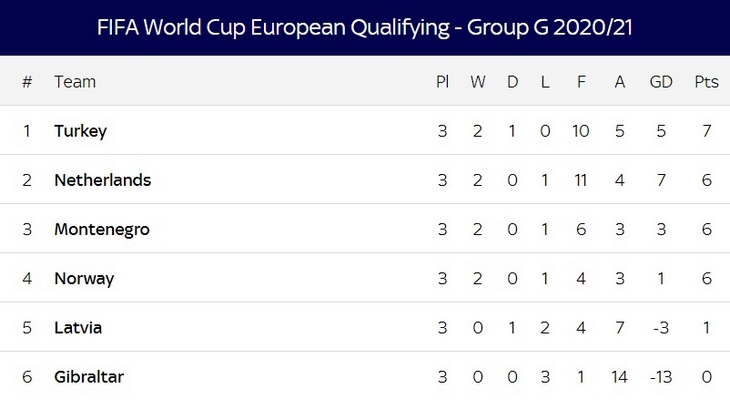Click the Netherlands team name
Screen dimensions: 730x410
(102, 180)
